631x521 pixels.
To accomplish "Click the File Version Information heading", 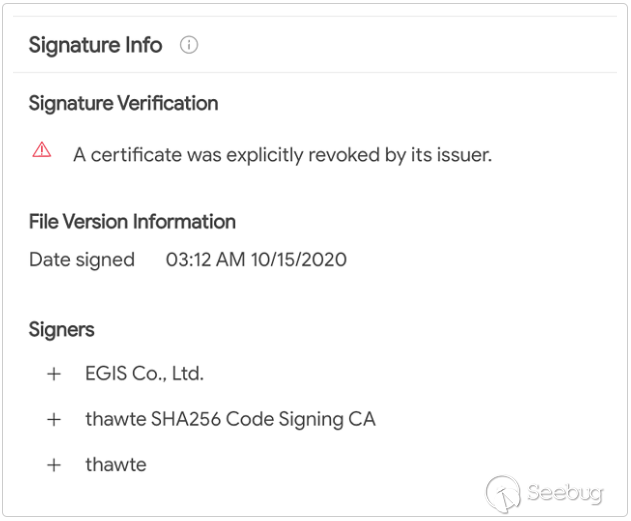I will click(132, 222).
